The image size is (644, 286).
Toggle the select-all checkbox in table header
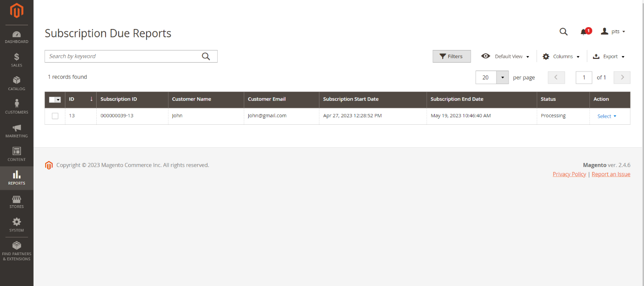(52, 100)
